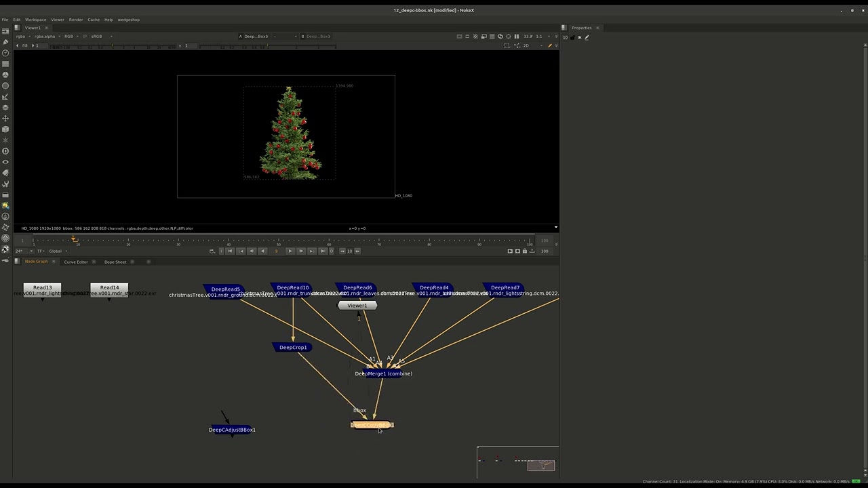Select the Properties panel tab
868x488 pixels.
(x=582, y=28)
